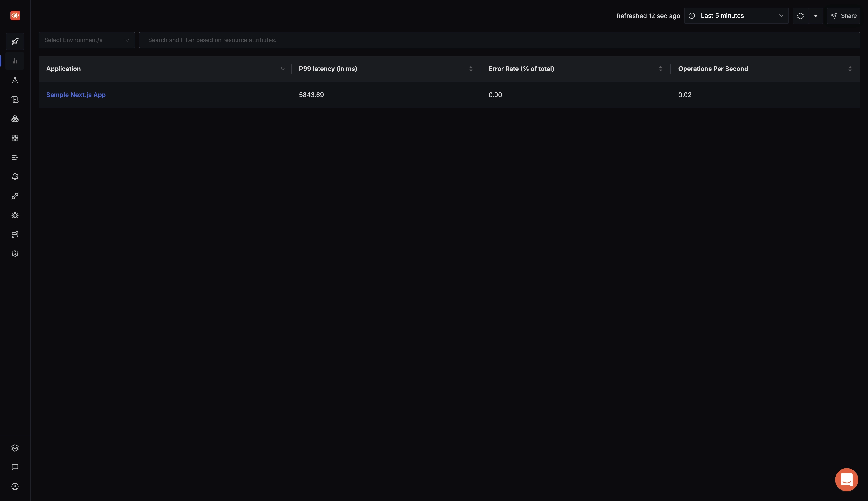Open the Sample Next.js App link
The image size is (868, 501).
coord(76,95)
